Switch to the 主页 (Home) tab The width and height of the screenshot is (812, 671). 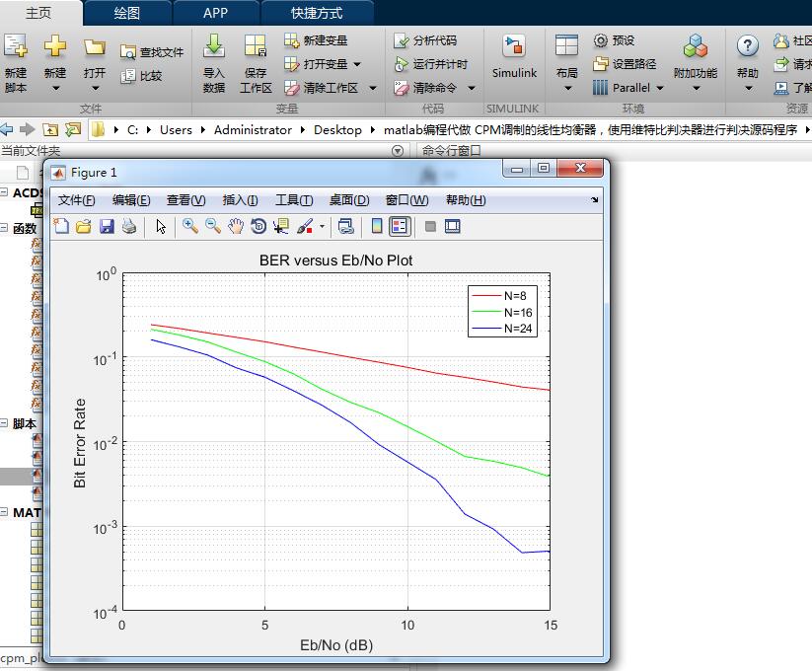[38, 13]
